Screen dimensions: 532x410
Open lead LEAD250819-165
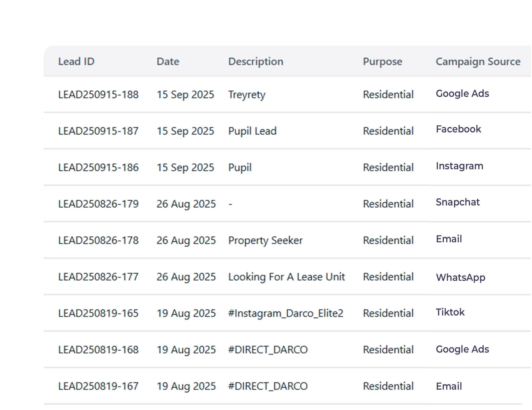[98, 313]
